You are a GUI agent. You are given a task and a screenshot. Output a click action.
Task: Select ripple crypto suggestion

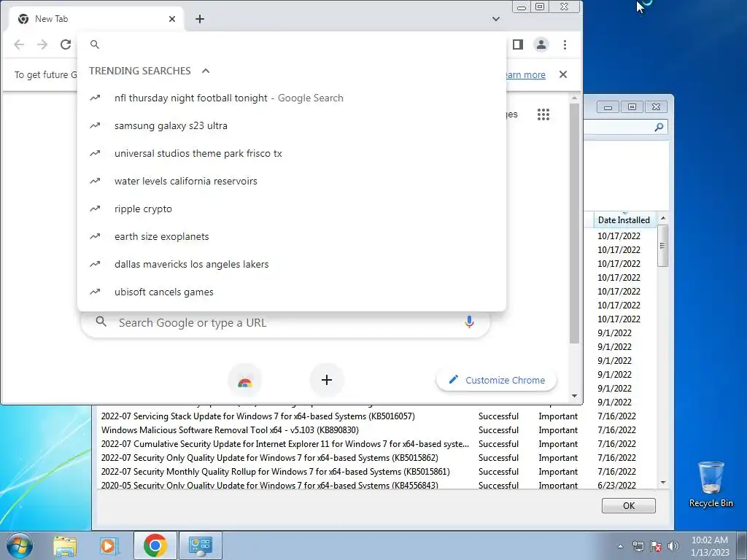292,209
